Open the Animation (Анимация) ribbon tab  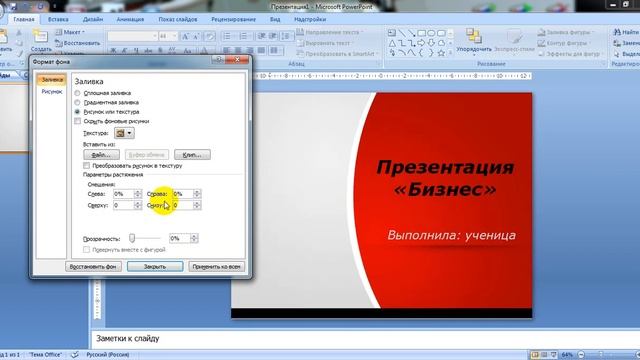[x=130, y=19]
